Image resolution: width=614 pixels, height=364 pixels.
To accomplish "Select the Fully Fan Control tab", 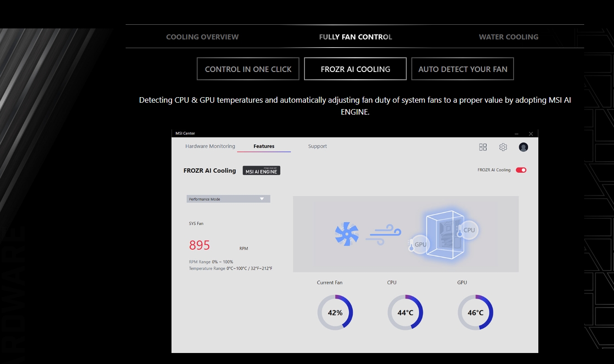I will [x=355, y=37].
